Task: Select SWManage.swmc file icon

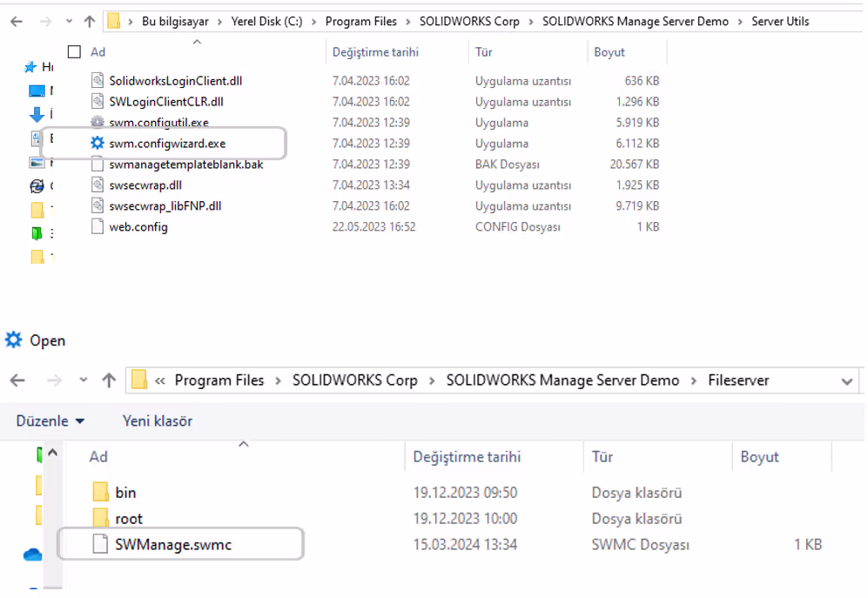Action: pyautogui.click(x=100, y=544)
